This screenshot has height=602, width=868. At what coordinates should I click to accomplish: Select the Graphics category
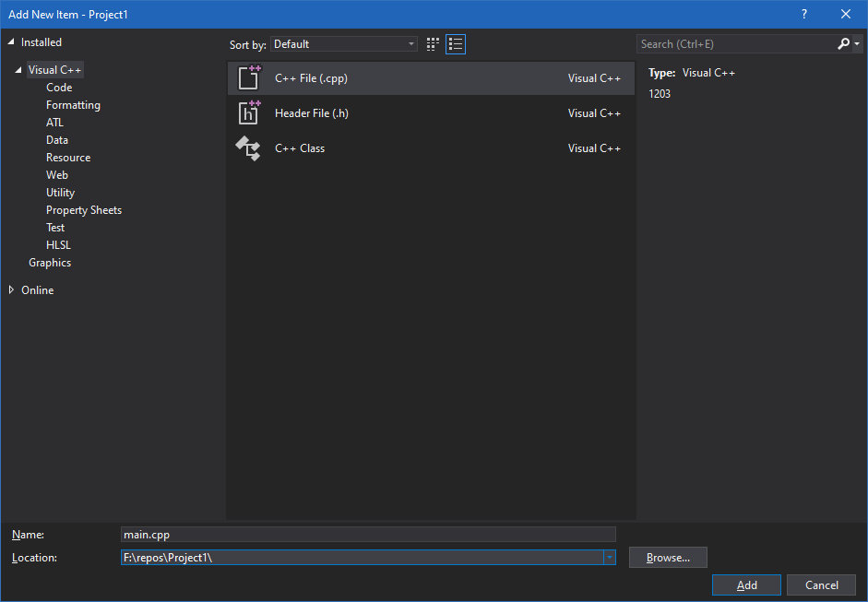pos(50,263)
